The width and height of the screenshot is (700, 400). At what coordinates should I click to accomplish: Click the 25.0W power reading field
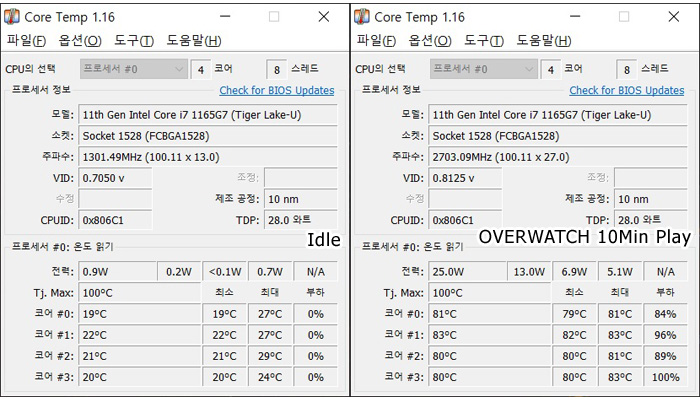[x=467, y=272]
